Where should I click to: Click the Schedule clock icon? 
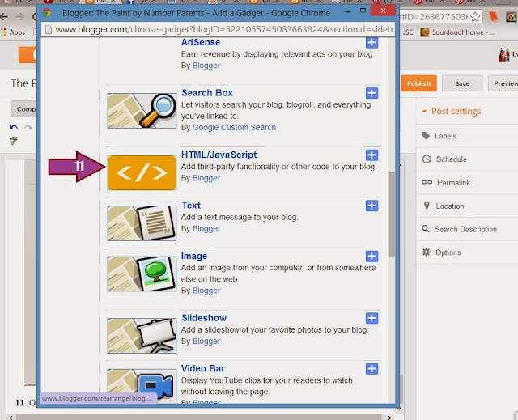point(427,159)
